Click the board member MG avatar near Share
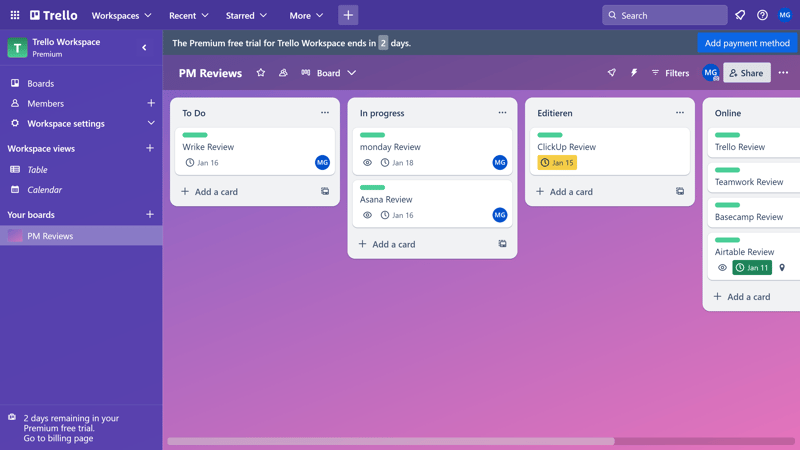Viewport: 800px width, 450px height. point(710,73)
